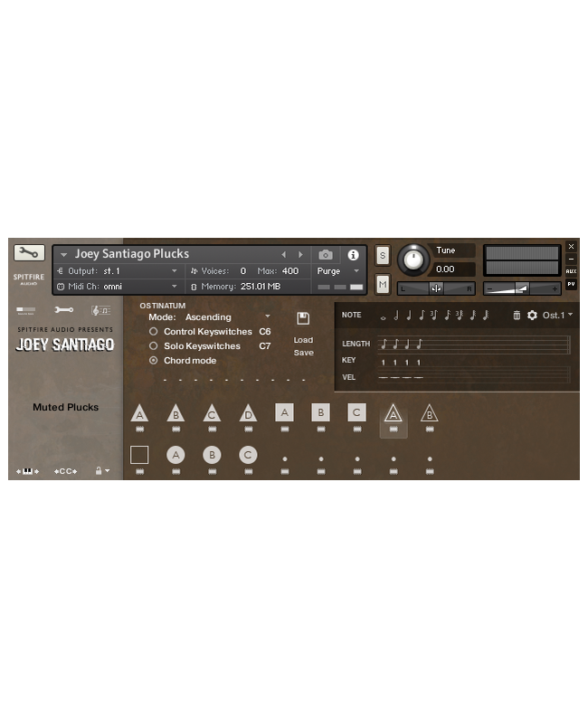Screen dimensions: 588x718
Task: Open instrument edit mode with the wrench button
Action: click(29, 253)
